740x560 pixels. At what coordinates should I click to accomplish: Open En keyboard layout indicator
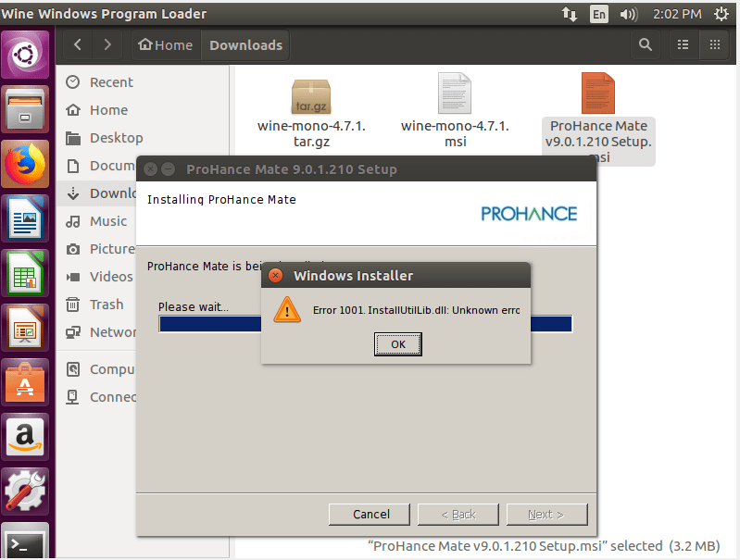tap(599, 14)
